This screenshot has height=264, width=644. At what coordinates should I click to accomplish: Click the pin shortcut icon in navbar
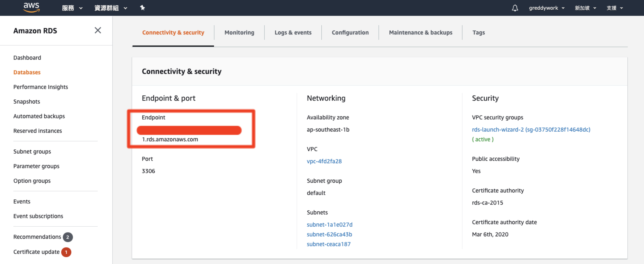(x=142, y=8)
